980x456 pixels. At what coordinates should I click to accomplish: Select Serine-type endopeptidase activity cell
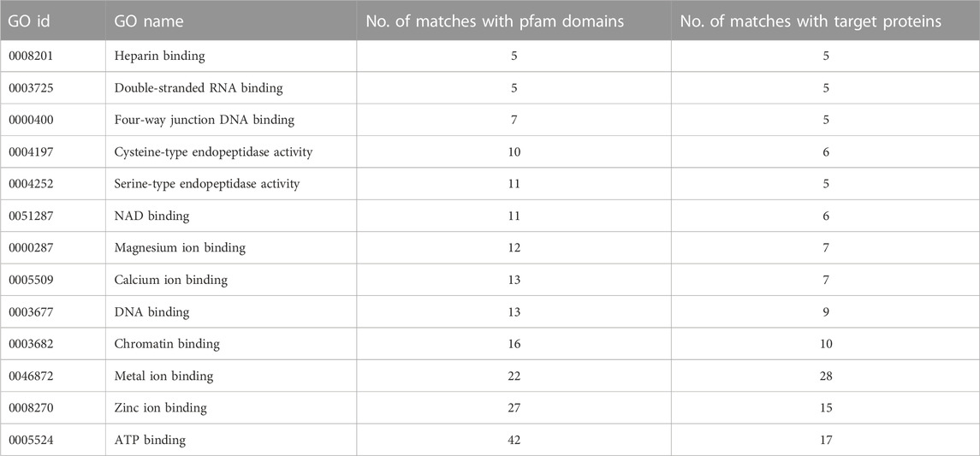pos(231,184)
